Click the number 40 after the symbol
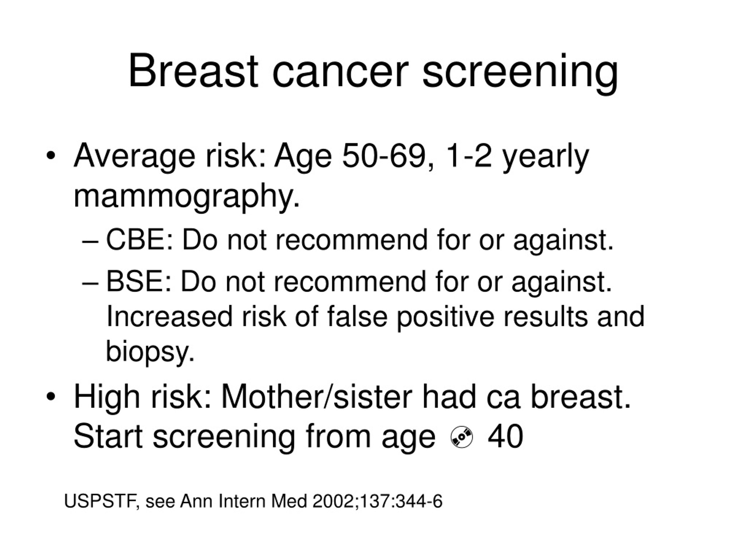 [506, 437]
